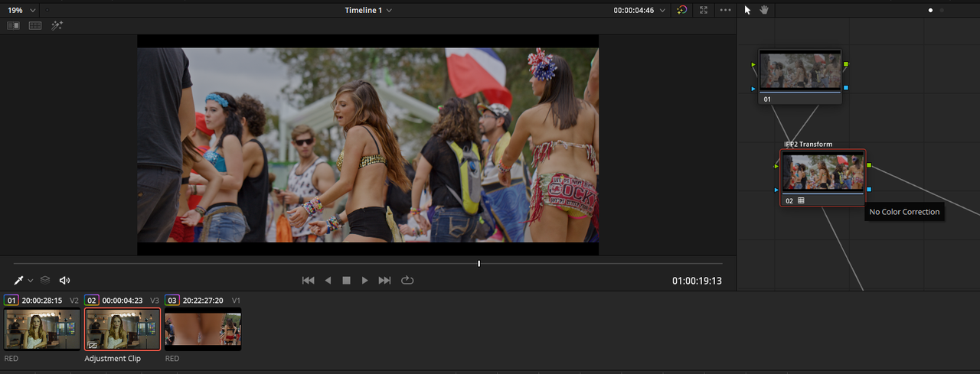980x374 pixels.
Task: Stop playback with the square button
Action: click(346, 281)
